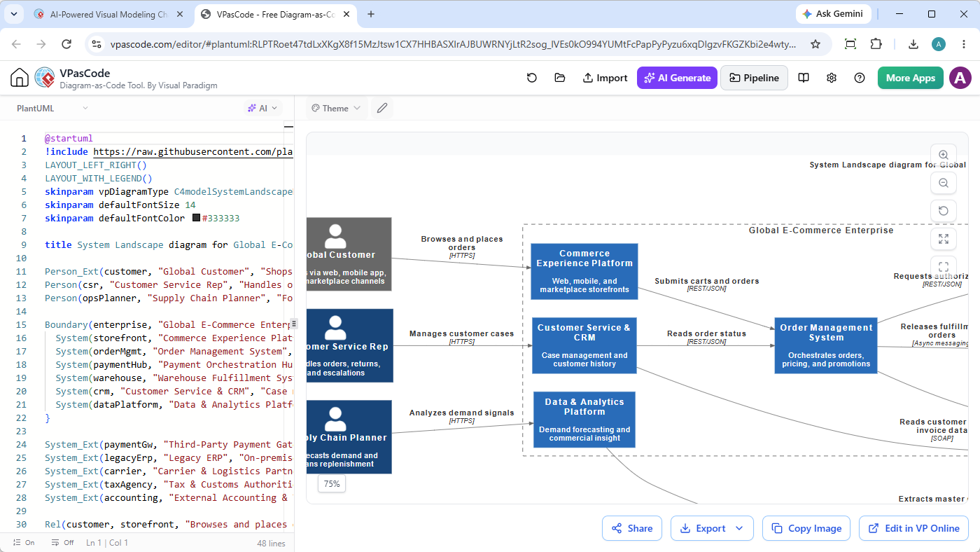The height and width of the screenshot is (552, 980).
Task: Open the folder icon in header
Action: tap(560, 78)
